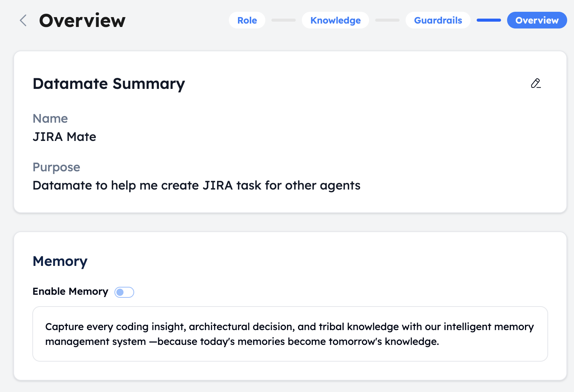Screen dimensions: 574x392
Task: Go back using the left chevron arrow
Action: click(23, 21)
